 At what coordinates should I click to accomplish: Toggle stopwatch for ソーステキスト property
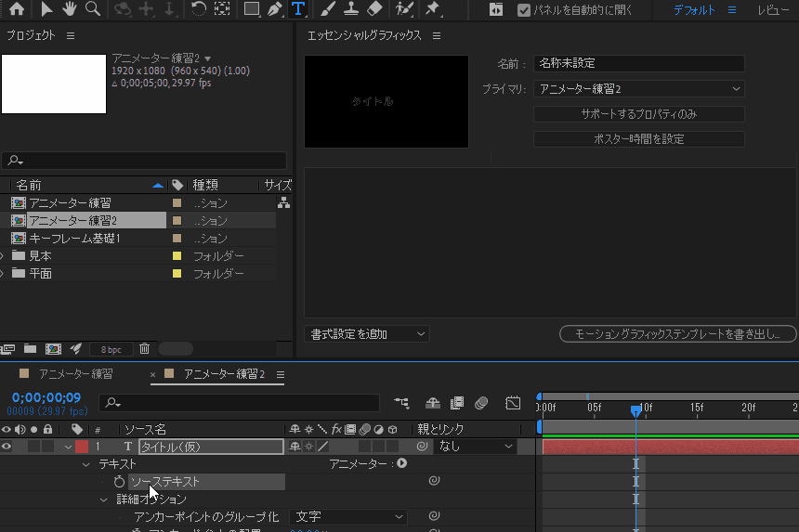[x=119, y=482]
